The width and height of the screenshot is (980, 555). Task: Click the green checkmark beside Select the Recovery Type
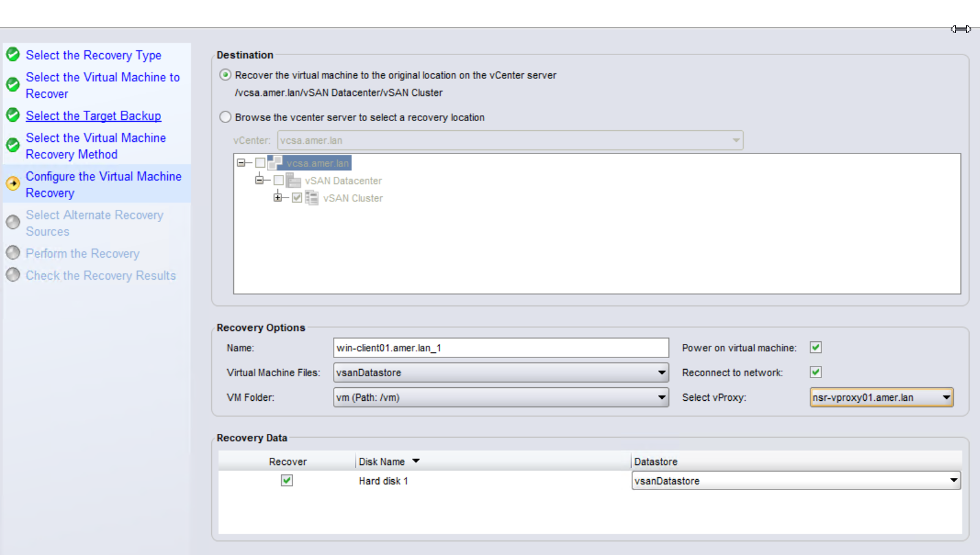(13, 55)
